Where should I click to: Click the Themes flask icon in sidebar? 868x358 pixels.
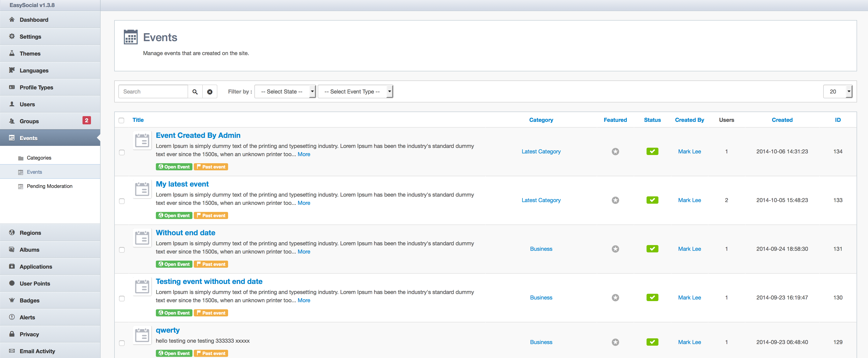(12, 53)
